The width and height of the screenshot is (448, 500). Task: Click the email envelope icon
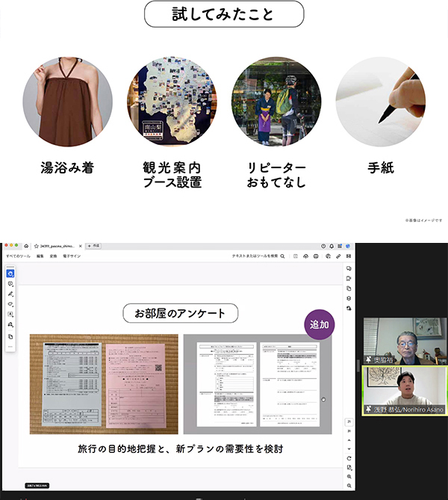pyautogui.click(x=349, y=256)
